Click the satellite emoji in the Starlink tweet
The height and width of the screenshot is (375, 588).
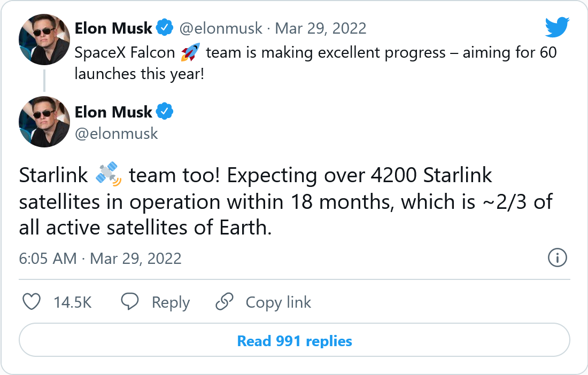point(109,176)
